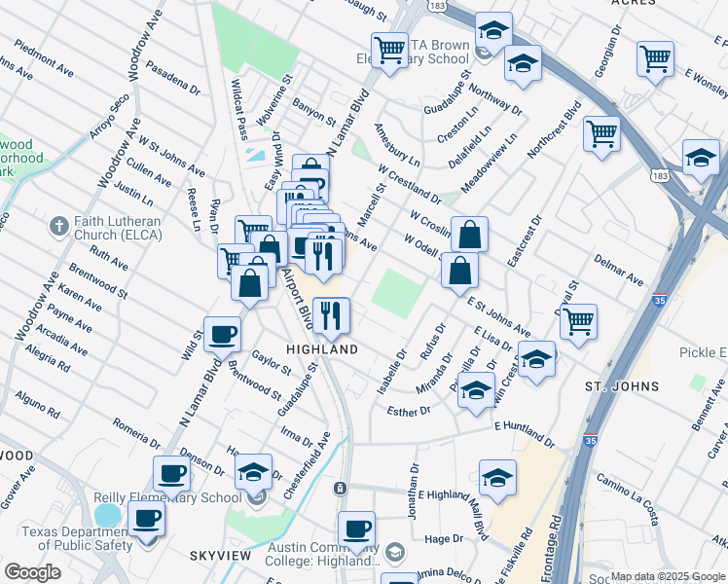Click the Chesterfield Ave street label
The height and width of the screenshot is (584, 728).
[x=308, y=465]
